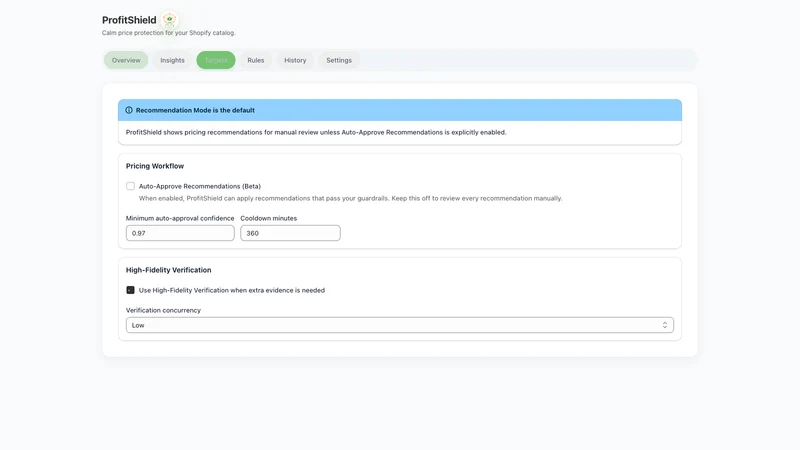Screen dimensions: 800x450
Task: Click the Cooldown minutes input field
Action: tap(290, 233)
